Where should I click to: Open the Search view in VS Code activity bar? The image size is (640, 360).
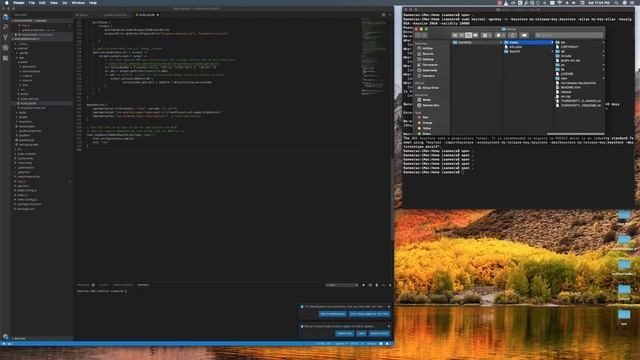[5, 27]
